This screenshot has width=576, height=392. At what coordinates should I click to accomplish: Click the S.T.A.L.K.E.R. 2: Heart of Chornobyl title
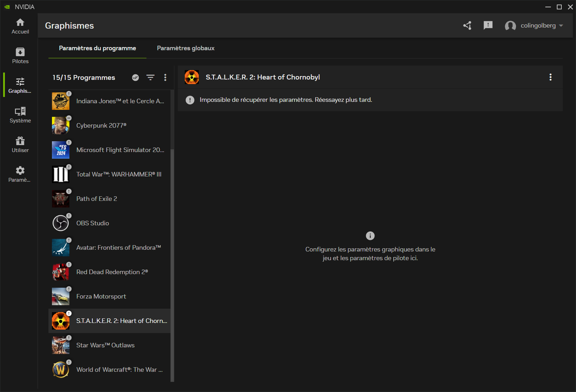point(263,77)
